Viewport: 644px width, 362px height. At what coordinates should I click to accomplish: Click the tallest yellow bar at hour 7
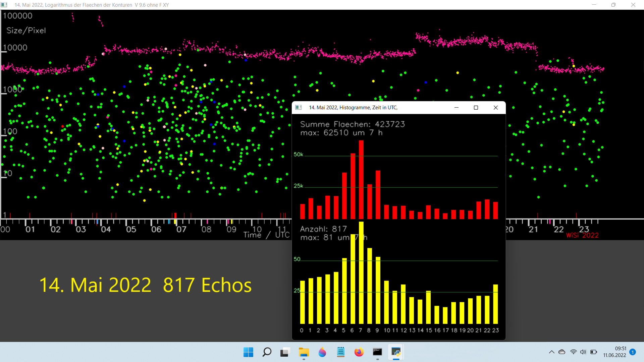click(x=361, y=273)
